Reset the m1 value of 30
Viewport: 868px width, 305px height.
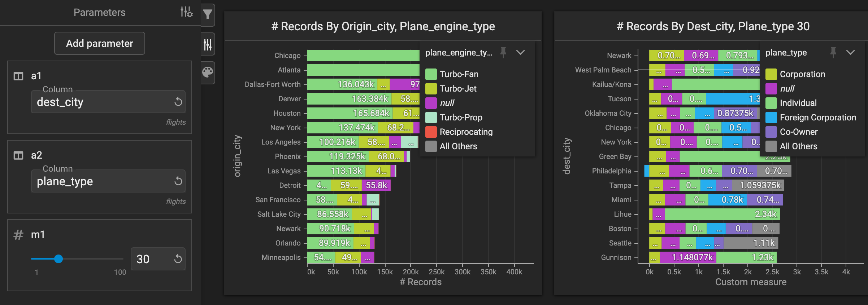click(178, 259)
